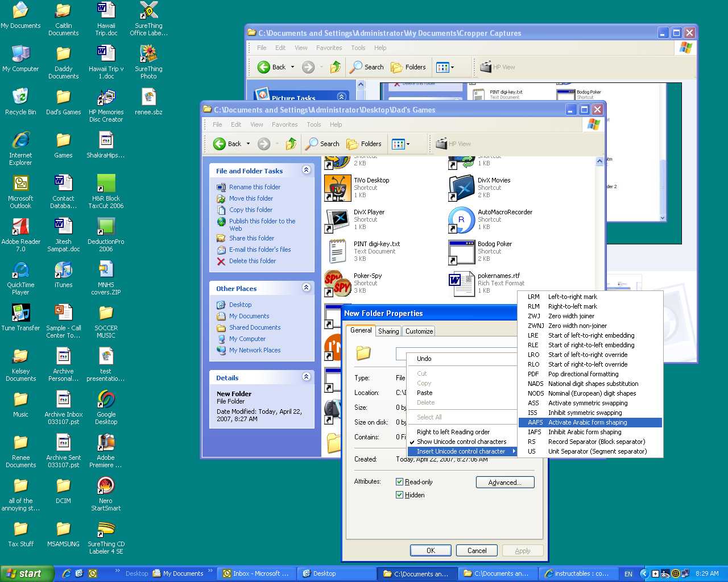728x582 pixels.
Task: Open Shared Documents link in Other Places
Action: [x=255, y=327]
